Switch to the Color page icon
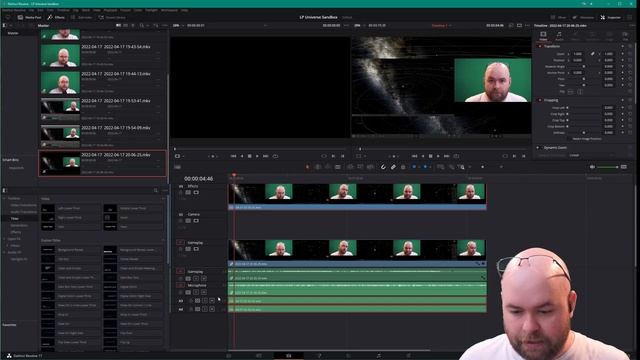This screenshot has width=640, height=360. 349,356
